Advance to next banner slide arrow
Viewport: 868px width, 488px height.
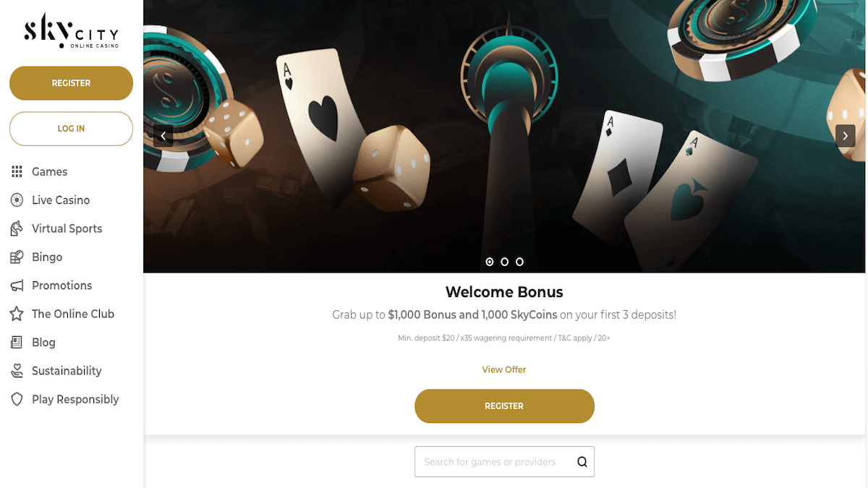pos(846,136)
